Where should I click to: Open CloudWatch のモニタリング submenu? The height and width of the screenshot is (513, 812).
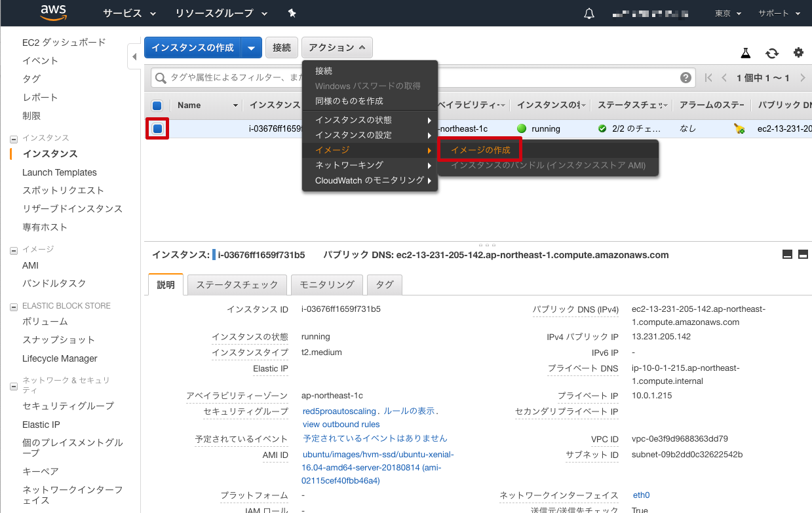point(370,180)
